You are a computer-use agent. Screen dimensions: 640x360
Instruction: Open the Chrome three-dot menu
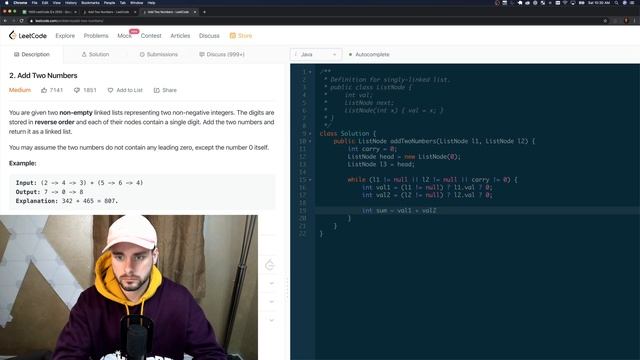635,21
